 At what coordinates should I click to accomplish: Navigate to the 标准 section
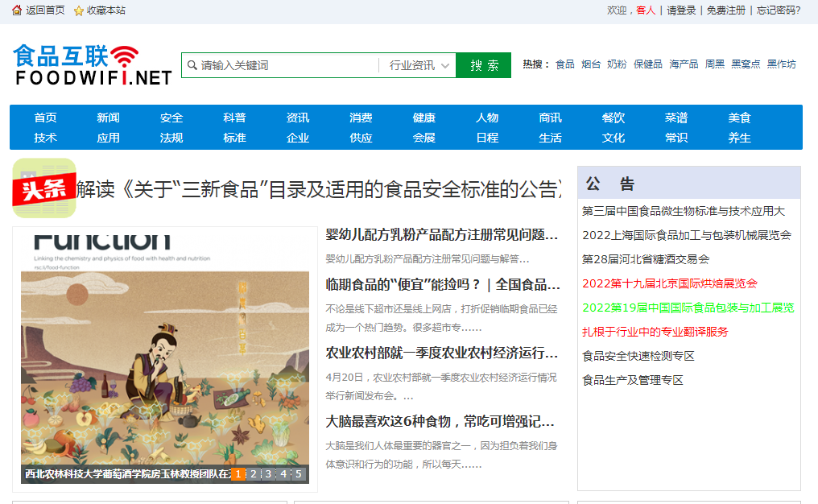pyautogui.click(x=234, y=138)
